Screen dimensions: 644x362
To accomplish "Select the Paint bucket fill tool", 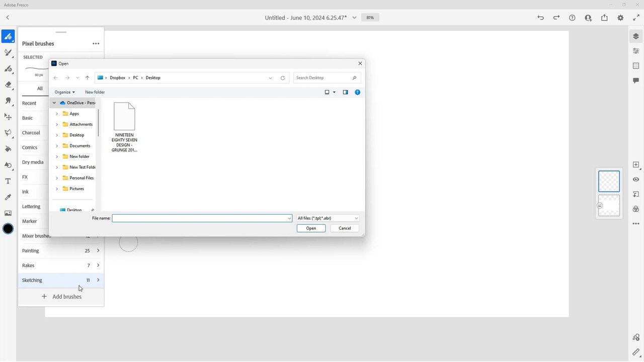I will [8, 149].
